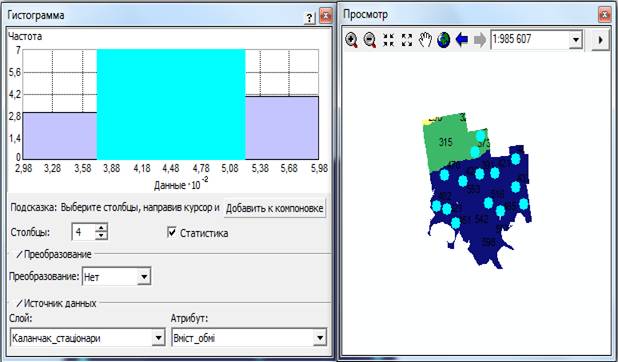Image resolution: width=618 pixels, height=362 pixels.
Task: Click the fixed zoom out arrows icon
Action: pos(407,40)
